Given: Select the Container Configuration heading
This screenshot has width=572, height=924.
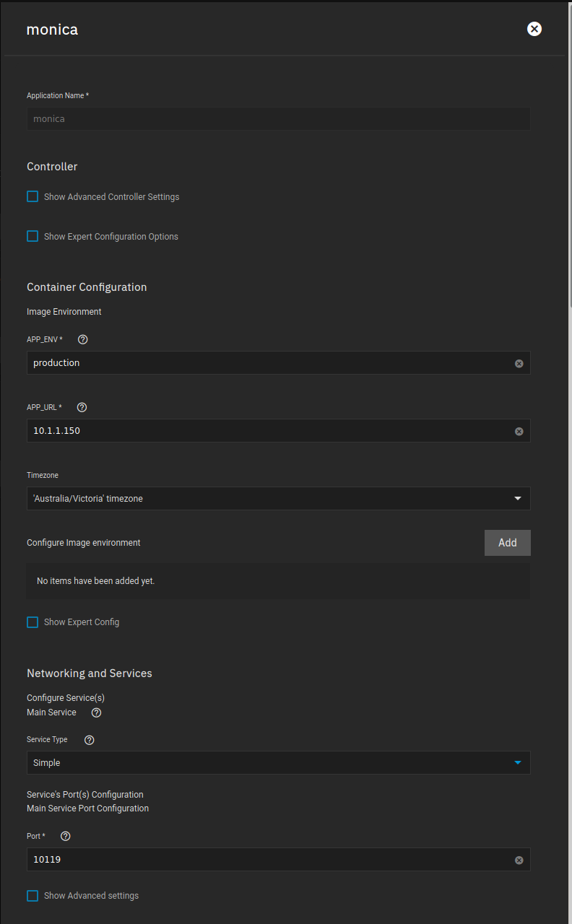Looking at the screenshot, I should 87,287.
